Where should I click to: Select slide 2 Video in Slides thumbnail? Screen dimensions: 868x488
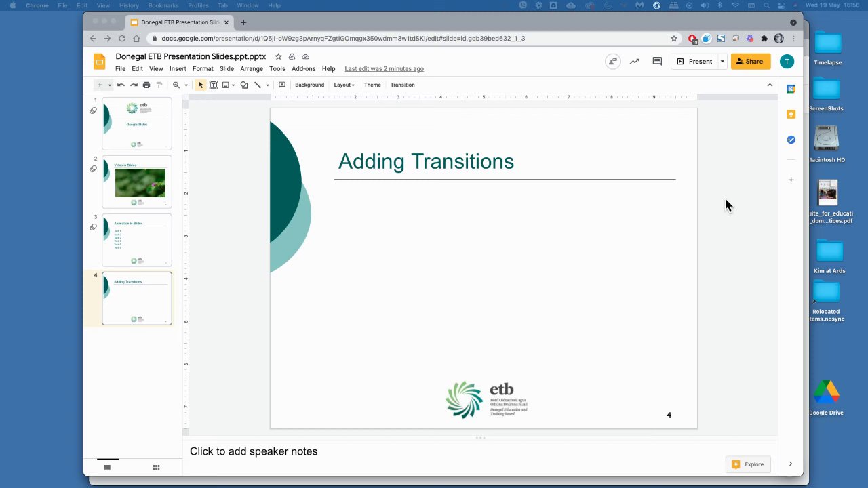[137, 182]
